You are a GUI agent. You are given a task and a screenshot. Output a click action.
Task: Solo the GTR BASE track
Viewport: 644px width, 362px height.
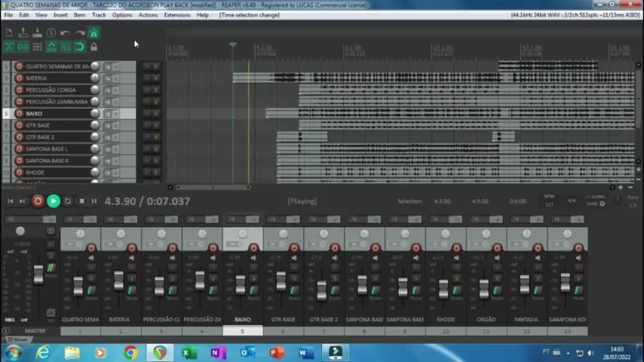click(156, 125)
